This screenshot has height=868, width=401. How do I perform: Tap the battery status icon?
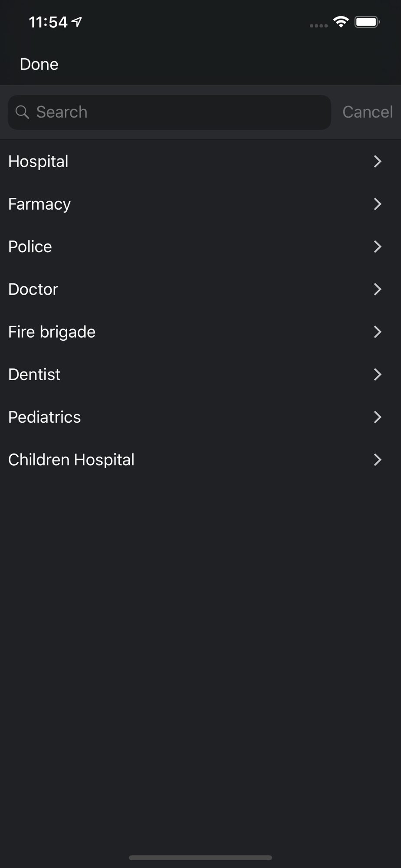click(367, 22)
